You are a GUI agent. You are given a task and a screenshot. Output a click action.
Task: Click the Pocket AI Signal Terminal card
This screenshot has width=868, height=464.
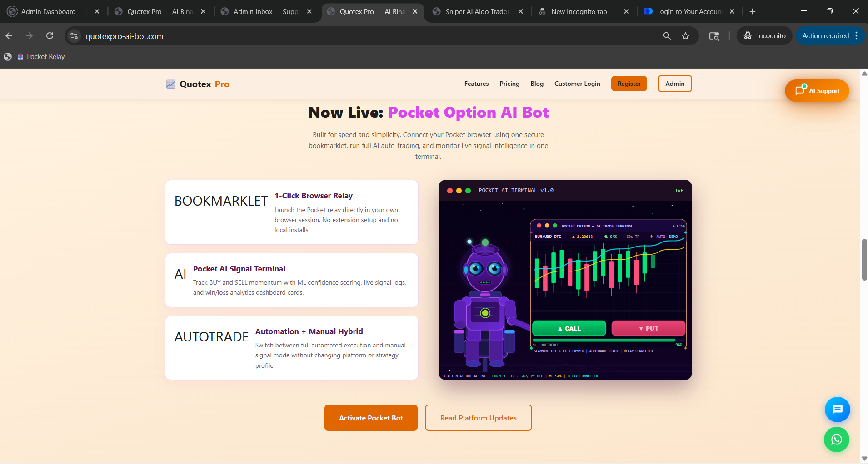[x=292, y=280]
